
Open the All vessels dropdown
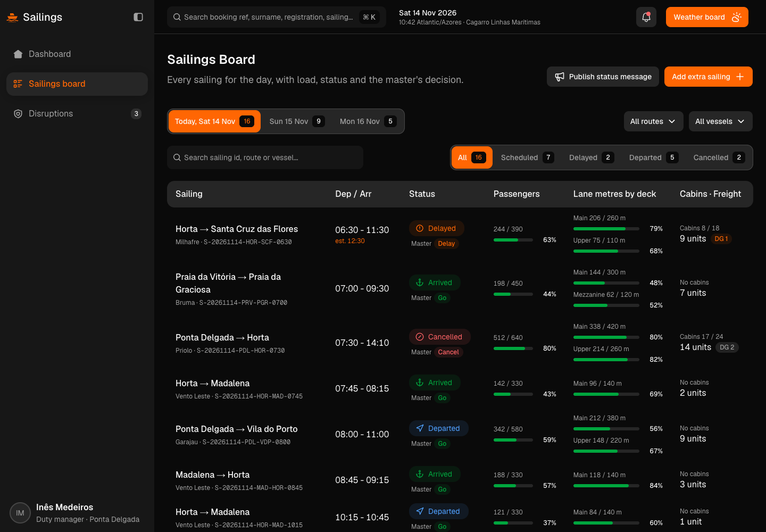(720, 121)
